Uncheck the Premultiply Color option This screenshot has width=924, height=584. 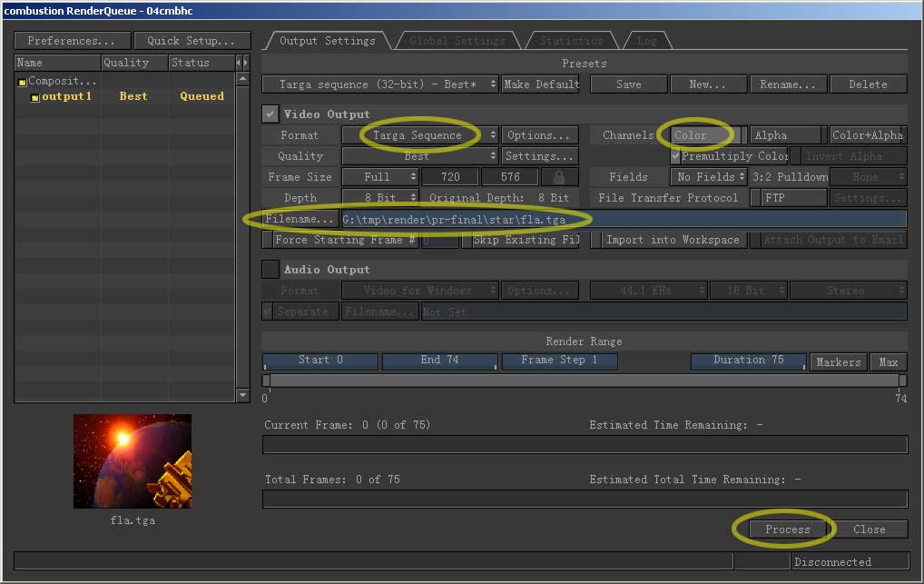pyautogui.click(x=674, y=156)
